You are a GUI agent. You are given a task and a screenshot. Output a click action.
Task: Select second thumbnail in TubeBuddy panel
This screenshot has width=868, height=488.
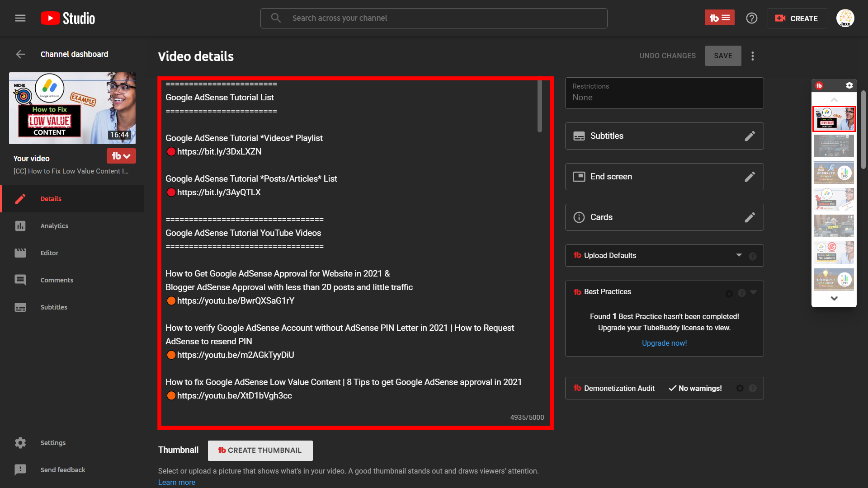pos(834,146)
